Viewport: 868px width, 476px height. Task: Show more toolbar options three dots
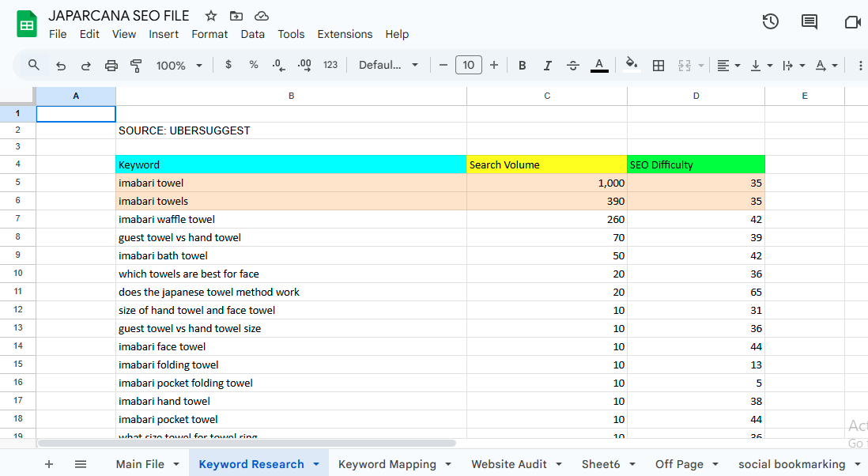click(860, 66)
